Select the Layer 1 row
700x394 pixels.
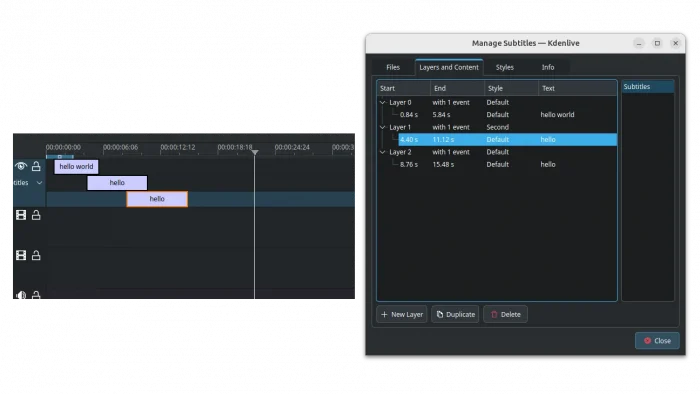tap(497, 127)
